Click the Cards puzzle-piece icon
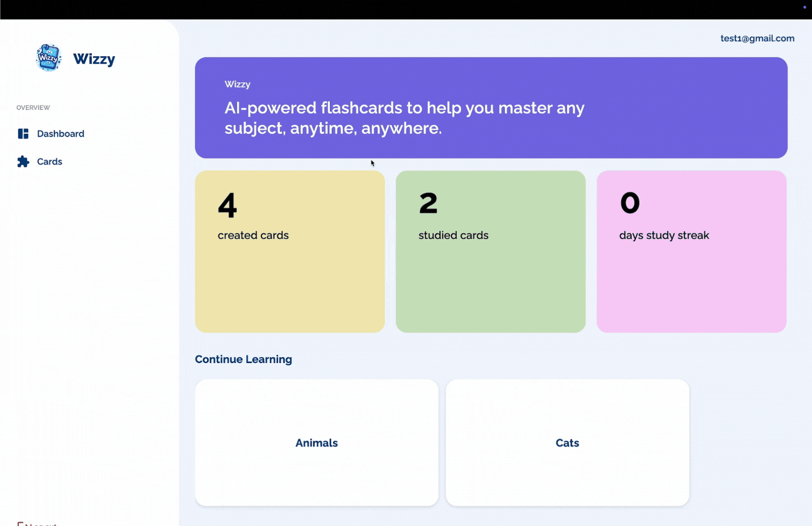This screenshot has height=526, width=812. pos(23,162)
